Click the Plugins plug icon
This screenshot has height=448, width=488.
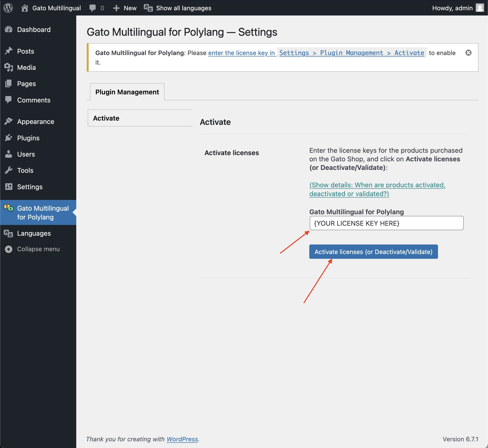9,138
